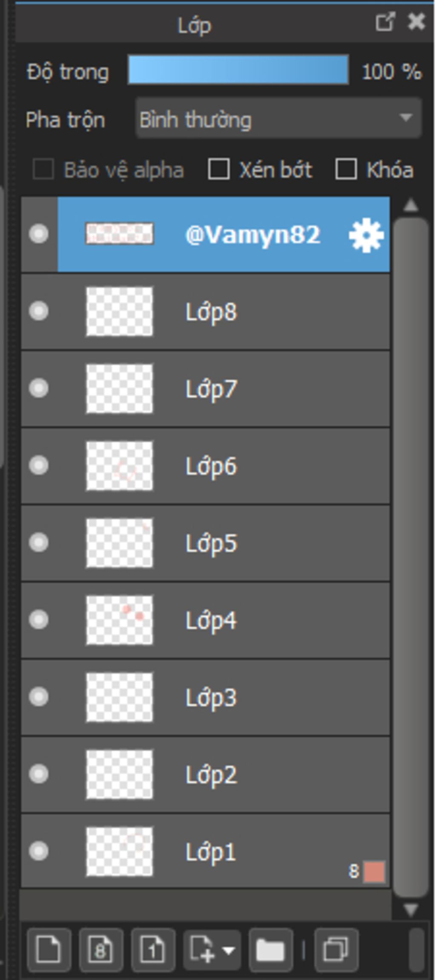Open settings gear for @Vamyn82 layer
Screen dimensions: 436x980
point(366,235)
